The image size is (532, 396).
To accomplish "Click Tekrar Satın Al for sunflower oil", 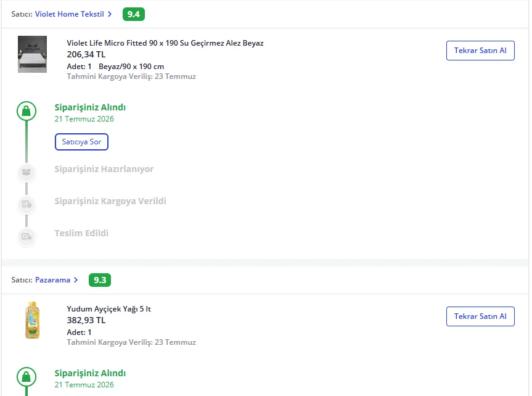I will tap(480, 316).
